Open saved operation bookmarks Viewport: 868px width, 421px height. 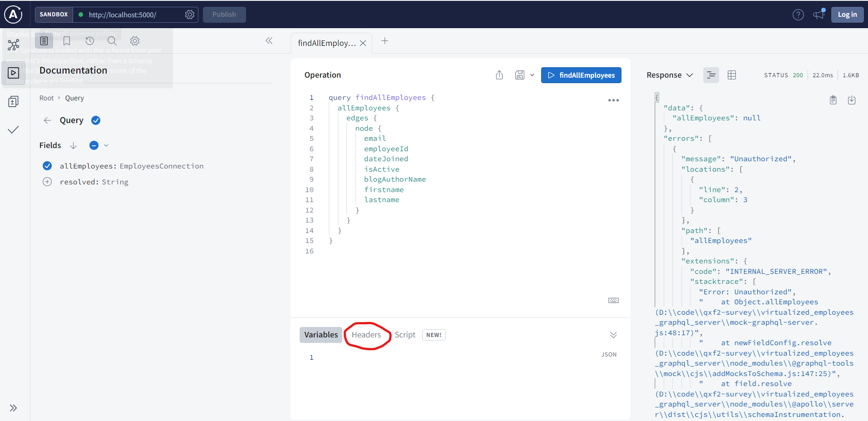click(67, 41)
